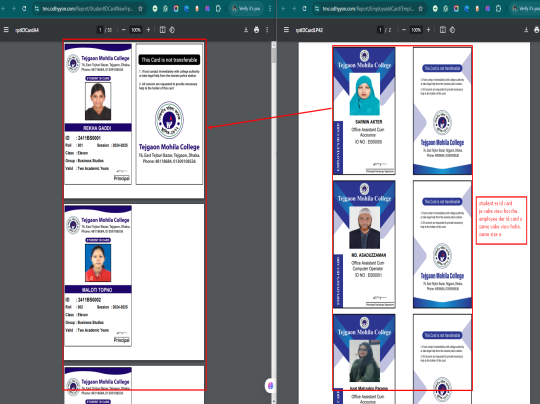The height and width of the screenshot is (404, 540).
Task: Toggle sidebar menu in employee ID card PDF
Action: [x=286, y=30]
